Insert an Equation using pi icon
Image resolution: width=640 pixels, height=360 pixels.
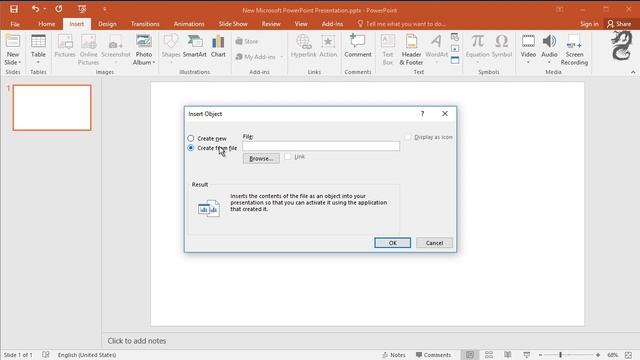click(x=478, y=41)
